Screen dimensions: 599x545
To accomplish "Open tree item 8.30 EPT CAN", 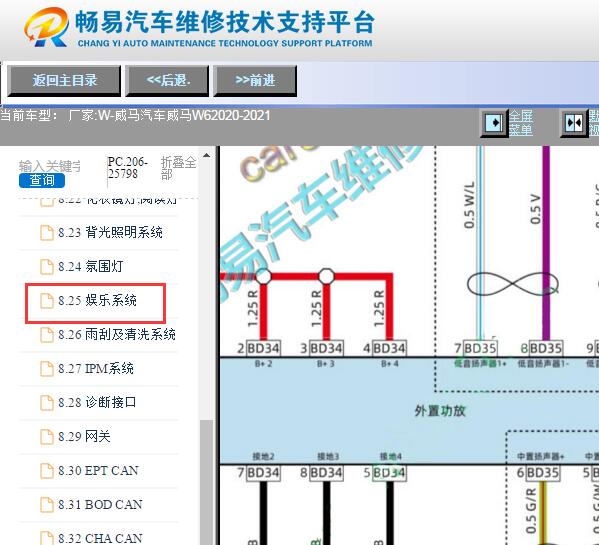I will coord(98,471).
